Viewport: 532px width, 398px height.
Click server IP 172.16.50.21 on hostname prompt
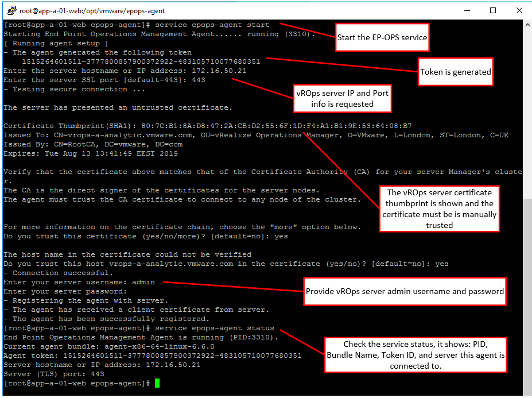(x=219, y=71)
